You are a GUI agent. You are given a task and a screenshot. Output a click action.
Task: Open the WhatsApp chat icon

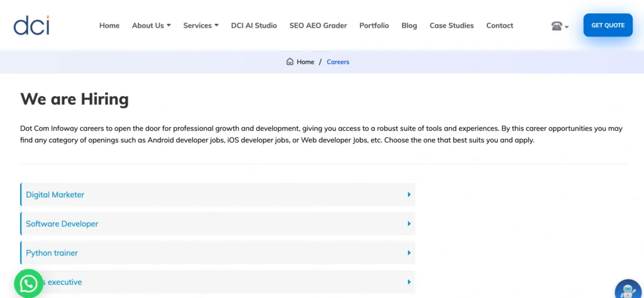[x=28, y=283]
